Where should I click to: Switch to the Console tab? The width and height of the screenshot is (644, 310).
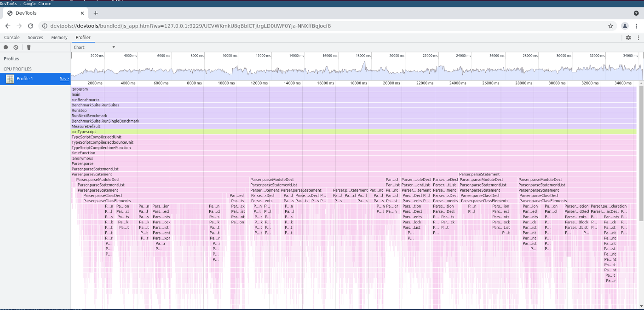(12, 38)
